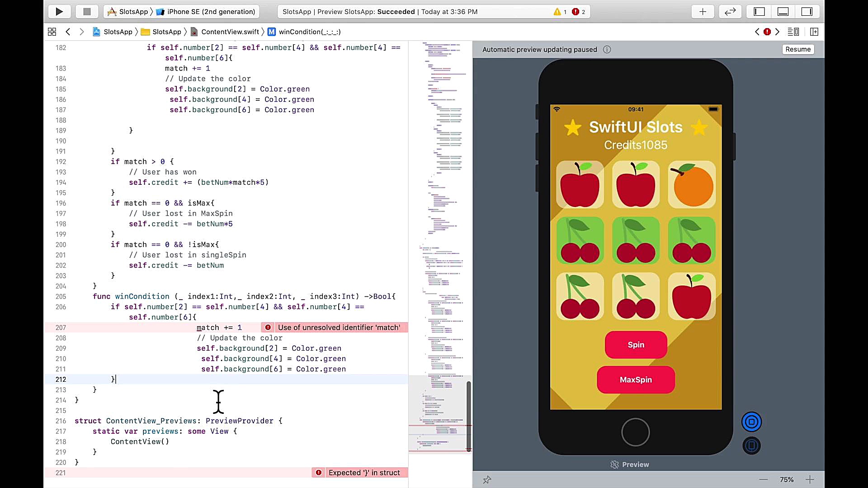Jump to next issue with the forward chevron
This screenshot has height=488, width=868.
click(x=778, y=32)
